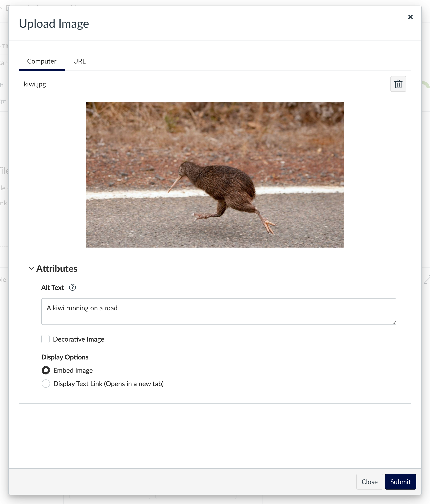Delete uploaded kiwi.jpg with trash icon

[398, 84]
